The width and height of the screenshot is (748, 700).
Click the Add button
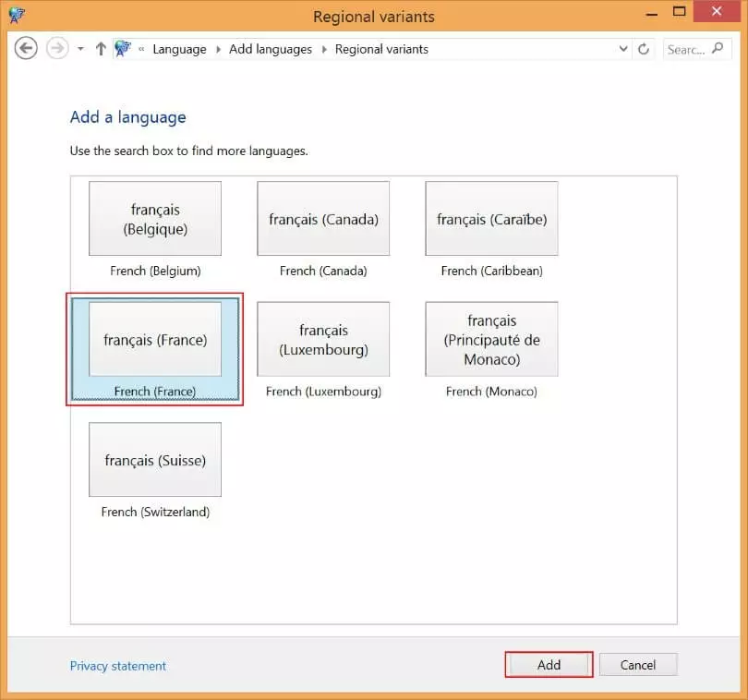[x=549, y=665]
